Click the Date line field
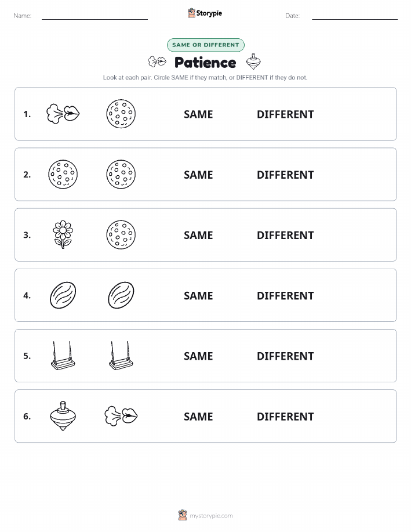 click(x=355, y=16)
